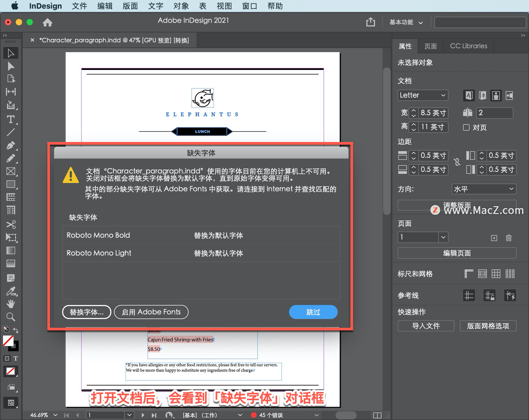Select the Hand tool
Image resolution: width=529 pixels, height=420 pixels.
(11, 304)
